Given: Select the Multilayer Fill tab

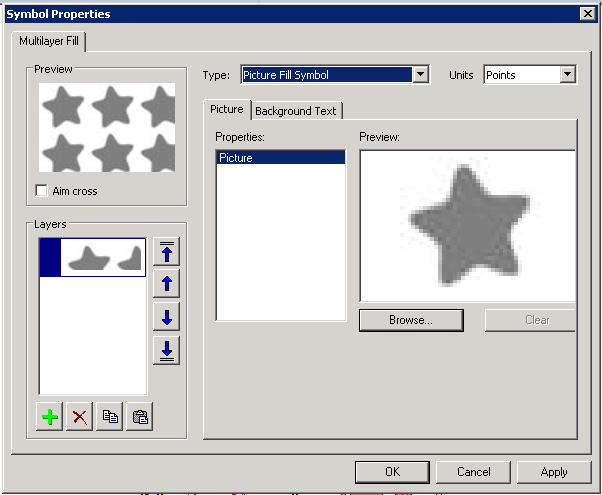Looking at the screenshot, I should [49, 41].
